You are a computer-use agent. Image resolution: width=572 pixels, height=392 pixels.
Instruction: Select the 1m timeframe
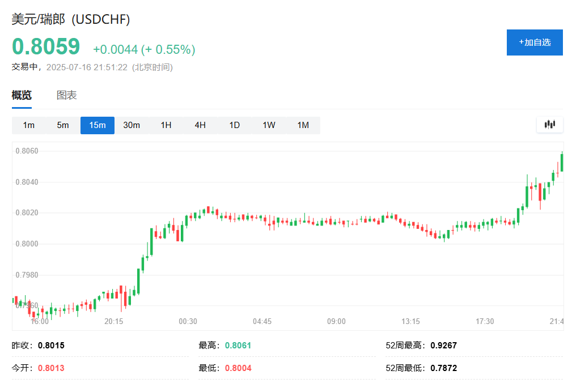29,125
